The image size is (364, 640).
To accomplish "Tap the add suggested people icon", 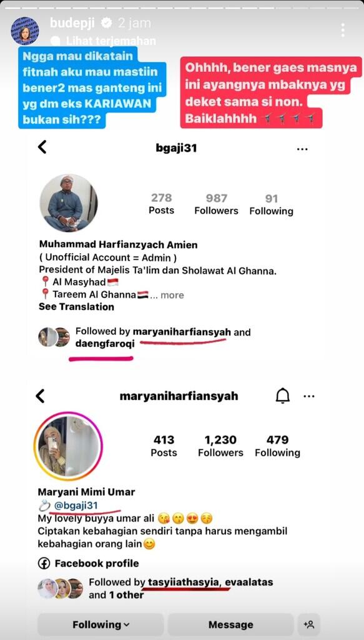I will (x=308, y=624).
